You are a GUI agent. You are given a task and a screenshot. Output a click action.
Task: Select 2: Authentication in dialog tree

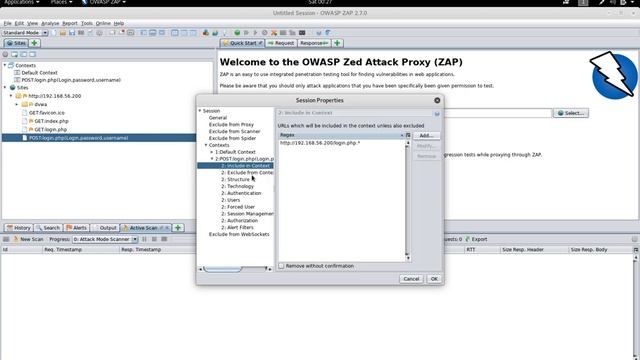point(241,193)
